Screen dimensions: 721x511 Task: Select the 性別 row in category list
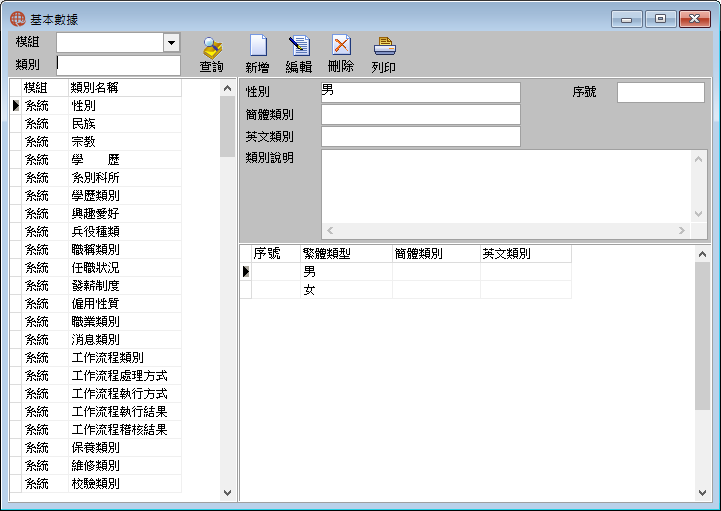point(96,106)
